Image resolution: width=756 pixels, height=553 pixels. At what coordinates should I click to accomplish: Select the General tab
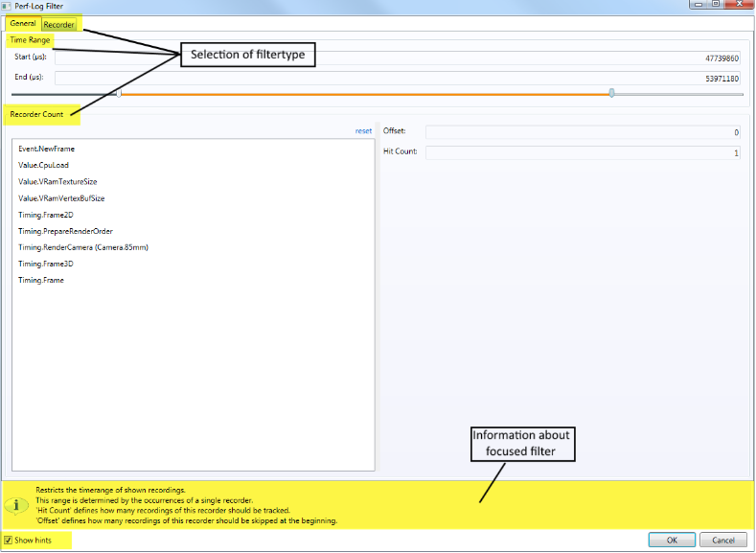pyautogui.click(x=23, y=23)
